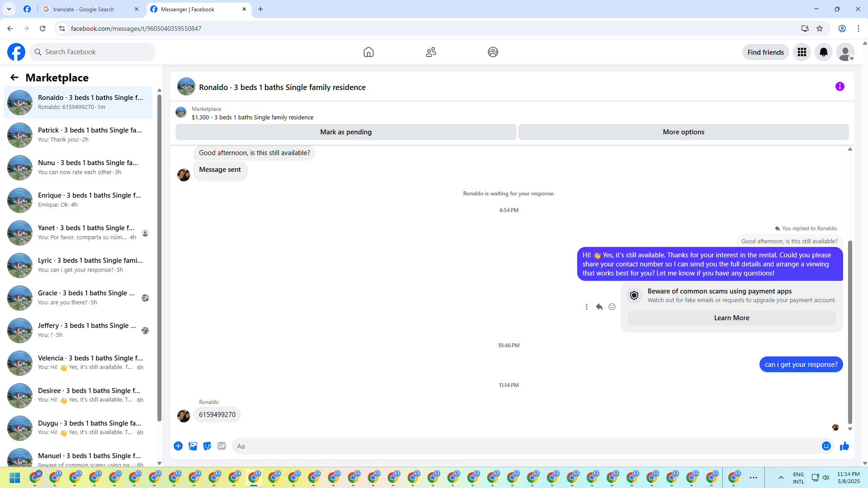This screenshot has width=868, height=488.
Task: Click More options for the listing
Action: coord(683,132)
